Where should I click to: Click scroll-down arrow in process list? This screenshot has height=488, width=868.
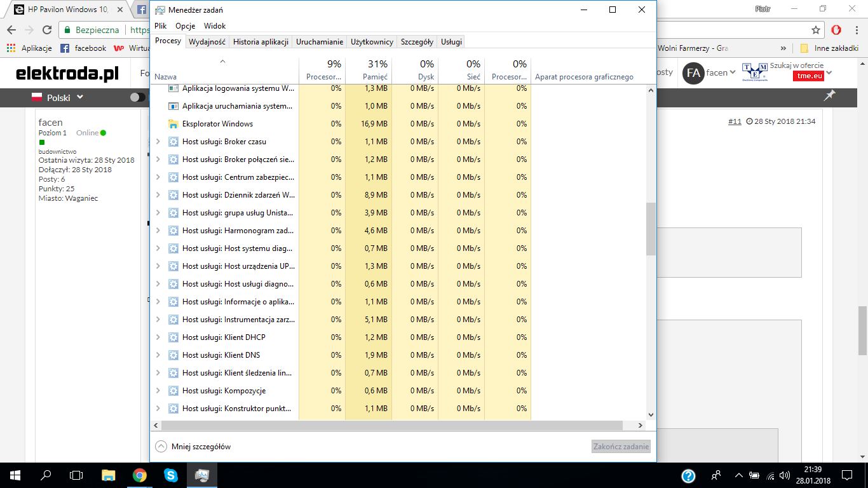coord(651,415)
